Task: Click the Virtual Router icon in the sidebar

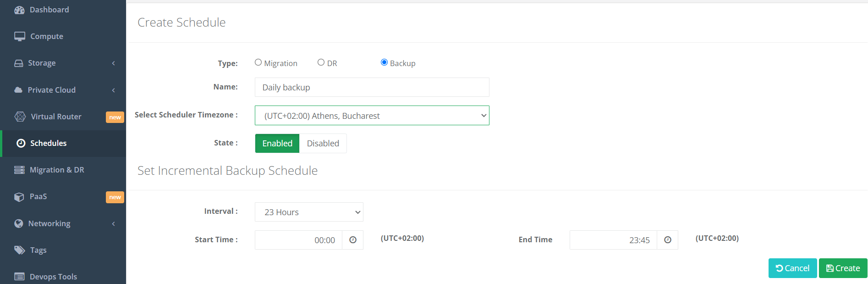Action: point(20,117)
